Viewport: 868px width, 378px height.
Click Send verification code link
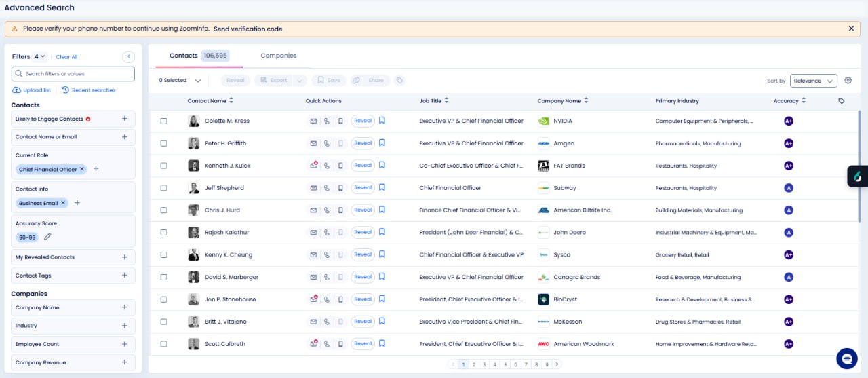[248, 29]
